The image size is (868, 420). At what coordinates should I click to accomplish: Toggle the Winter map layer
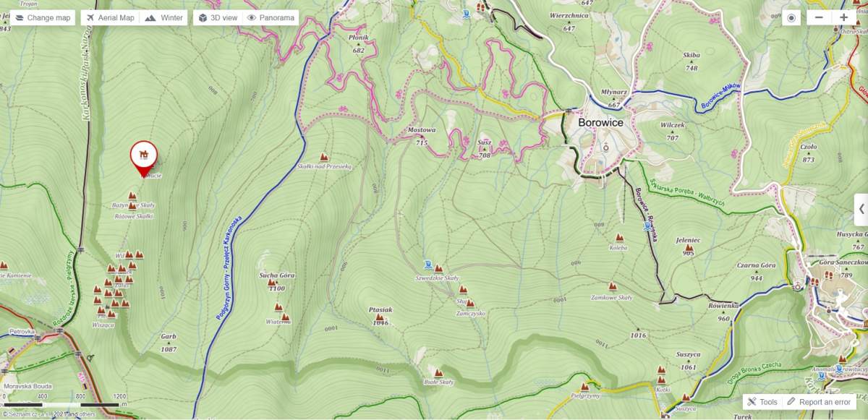click(164, 18)
